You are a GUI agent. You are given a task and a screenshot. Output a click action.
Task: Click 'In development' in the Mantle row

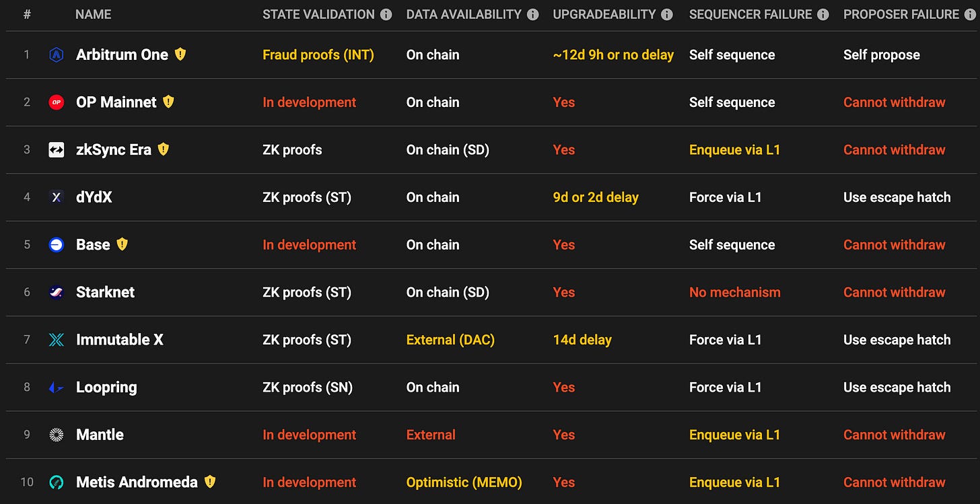click(x=310, y=435)
